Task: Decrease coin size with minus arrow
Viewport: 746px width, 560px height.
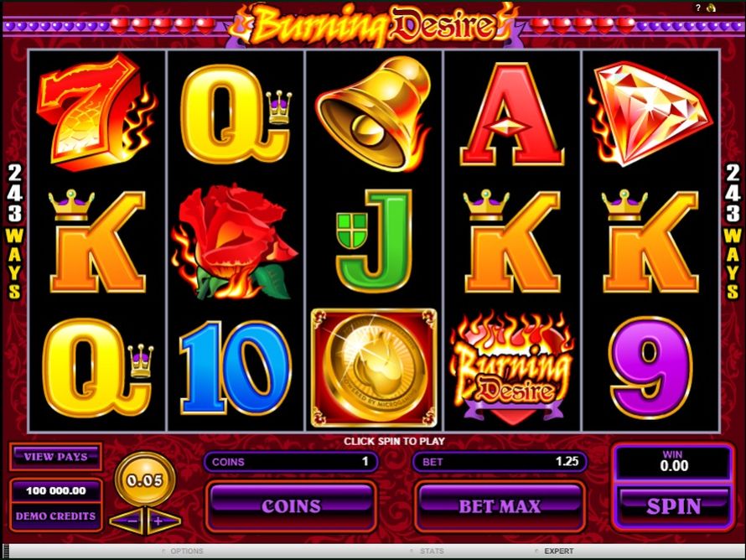Action: (129, 521)
